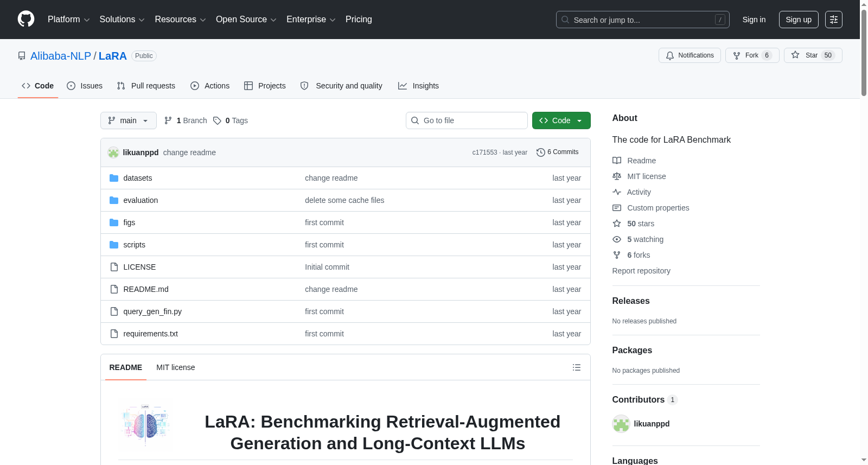The image size is (868, 465).
Task: Select the README tab in file panel
Action: click(126, 367)
